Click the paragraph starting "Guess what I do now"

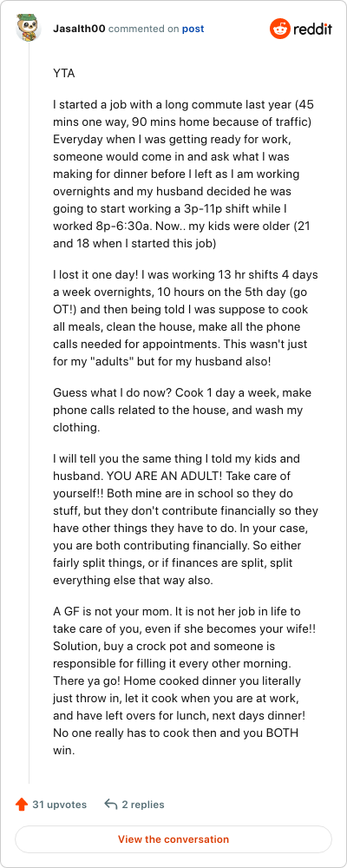coord(182,410)
